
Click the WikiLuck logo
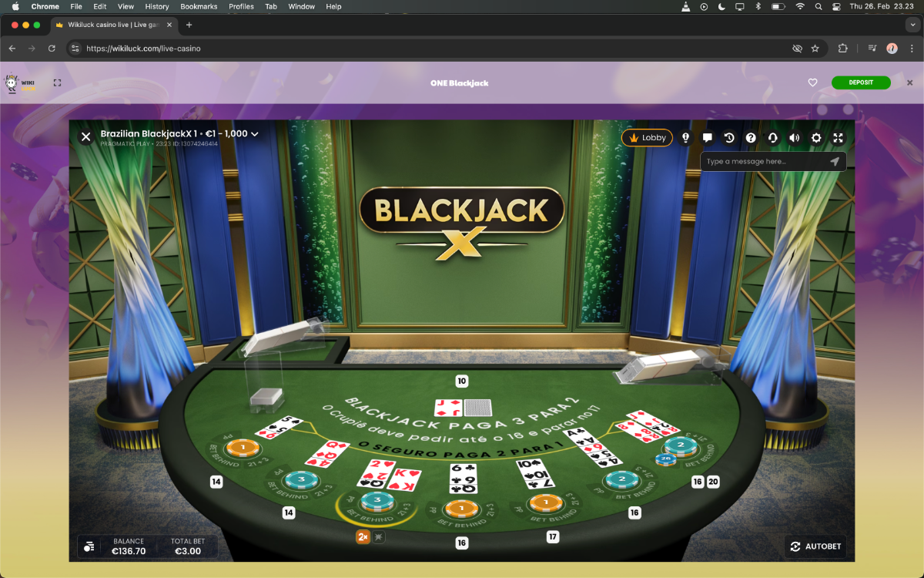(x=20, y=83)
